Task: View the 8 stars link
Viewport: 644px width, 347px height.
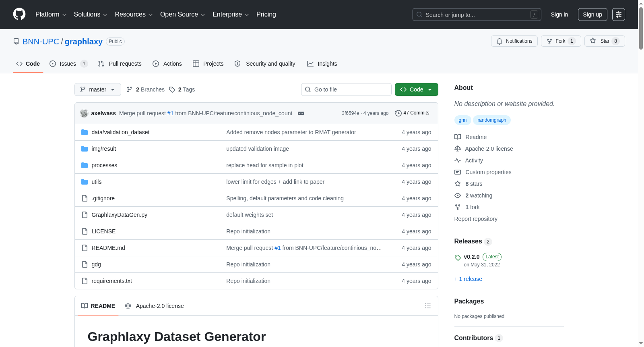Action: 469,184
